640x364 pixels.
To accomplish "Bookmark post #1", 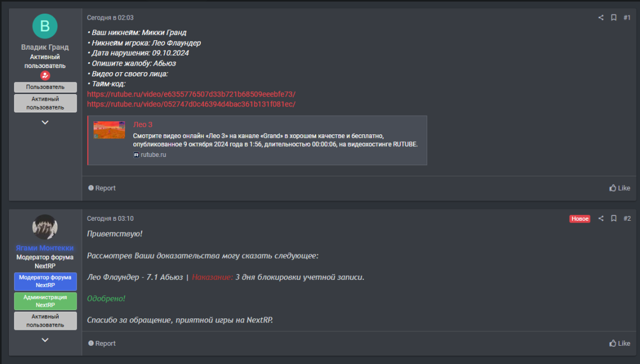I will pyautogui.click(x=613, y=18).
